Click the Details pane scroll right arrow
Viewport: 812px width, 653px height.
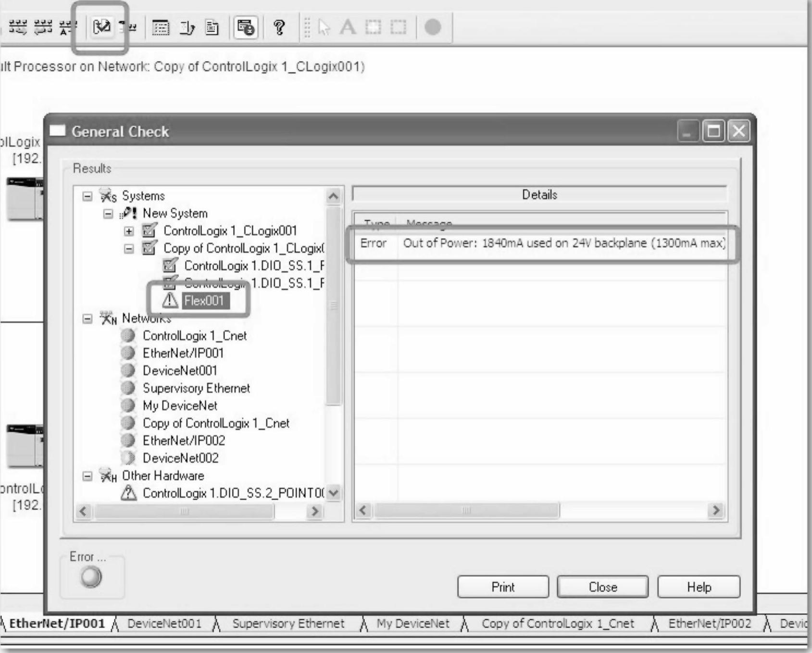(716, 510)
